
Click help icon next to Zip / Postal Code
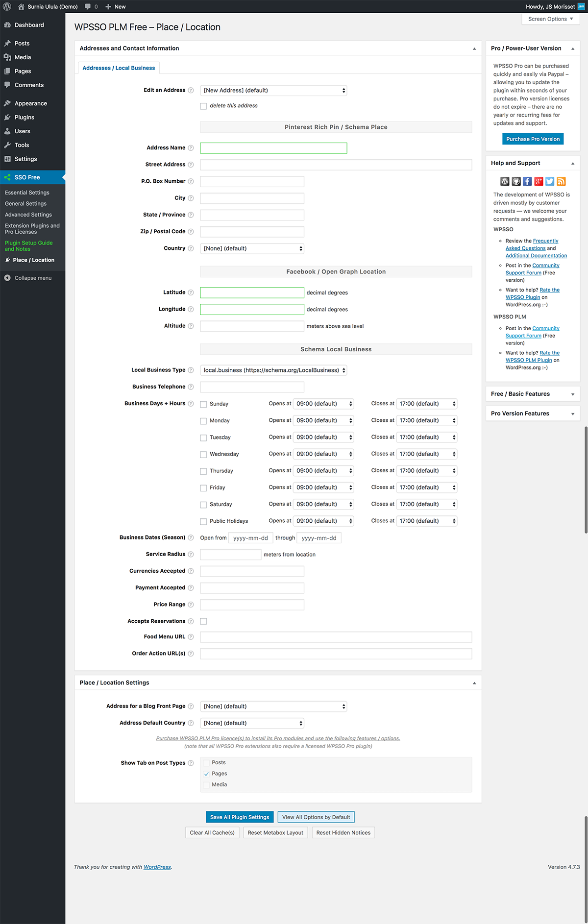coord(191,232)
